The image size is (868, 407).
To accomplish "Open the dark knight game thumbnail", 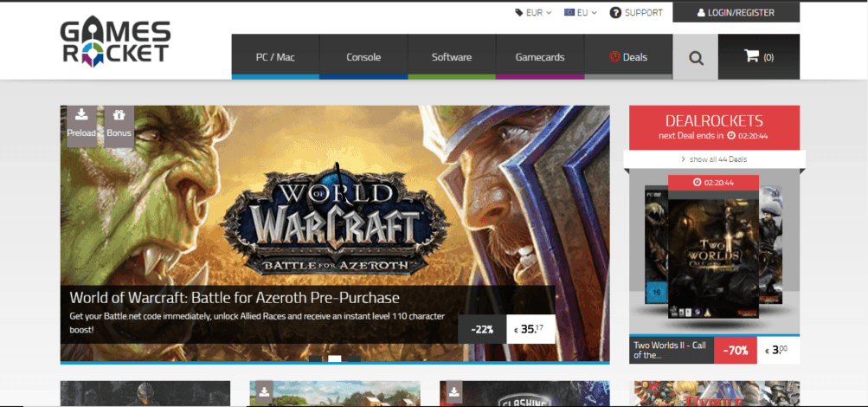I will (145, 394).
